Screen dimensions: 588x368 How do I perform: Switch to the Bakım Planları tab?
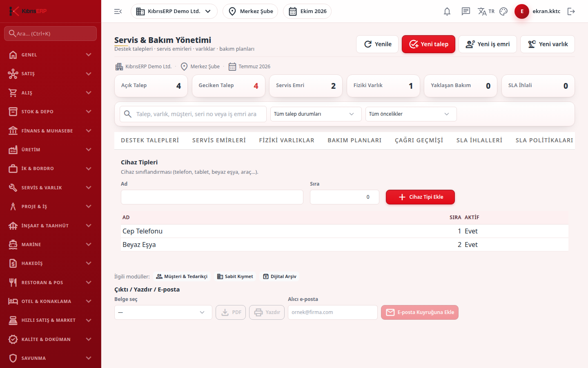click(354, 140)
